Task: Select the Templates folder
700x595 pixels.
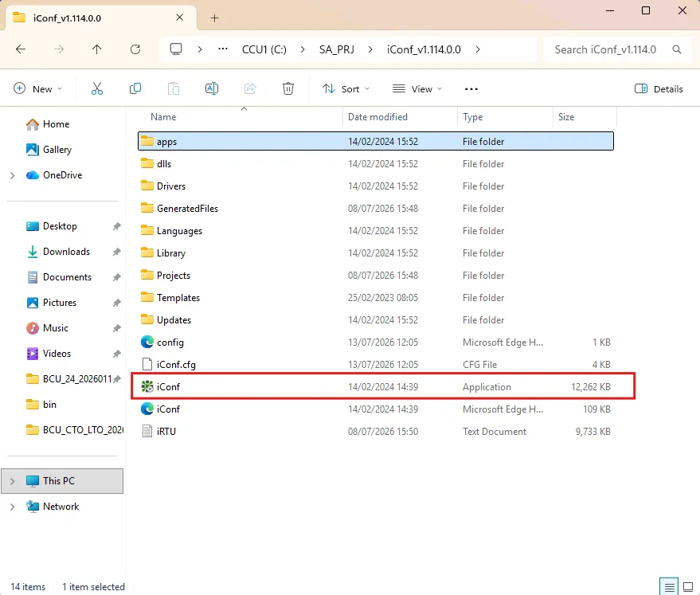Action: tap(376, 297)
